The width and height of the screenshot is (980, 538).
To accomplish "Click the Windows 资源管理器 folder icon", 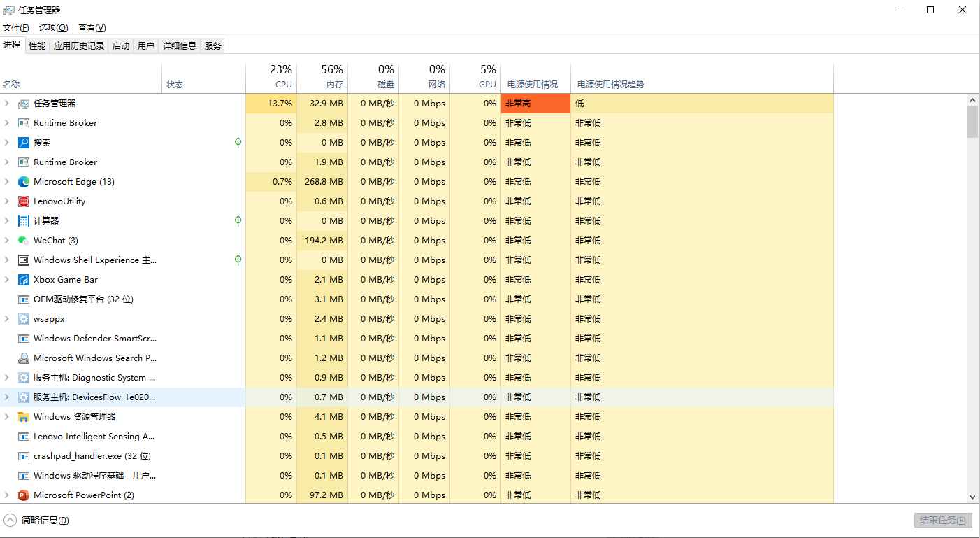I will click(x=24, y=417).
